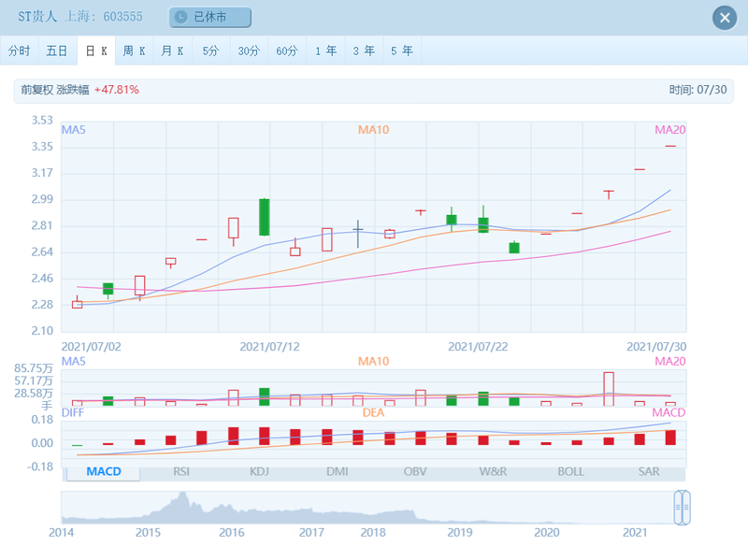Click the MA20 legend on the price chart
The width and height of the screenshot is (748, 560).
[x=670, y=130]
